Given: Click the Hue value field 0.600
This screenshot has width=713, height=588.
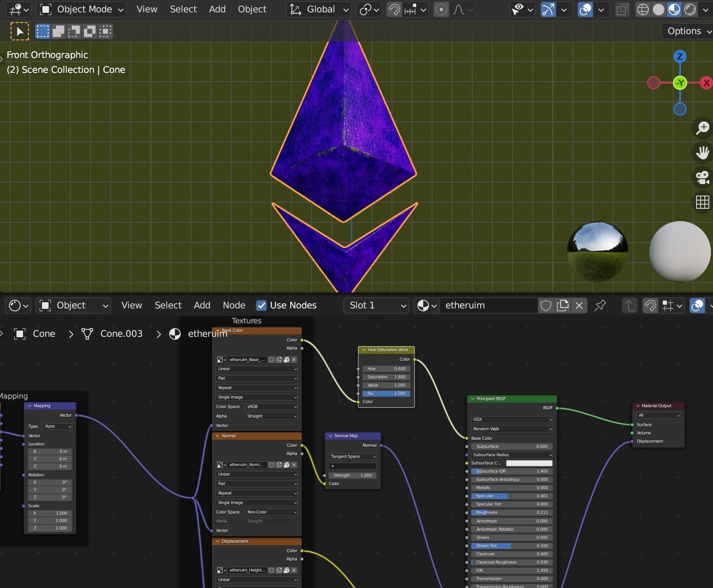Looking at the screenshot, I should click(386, 369).
